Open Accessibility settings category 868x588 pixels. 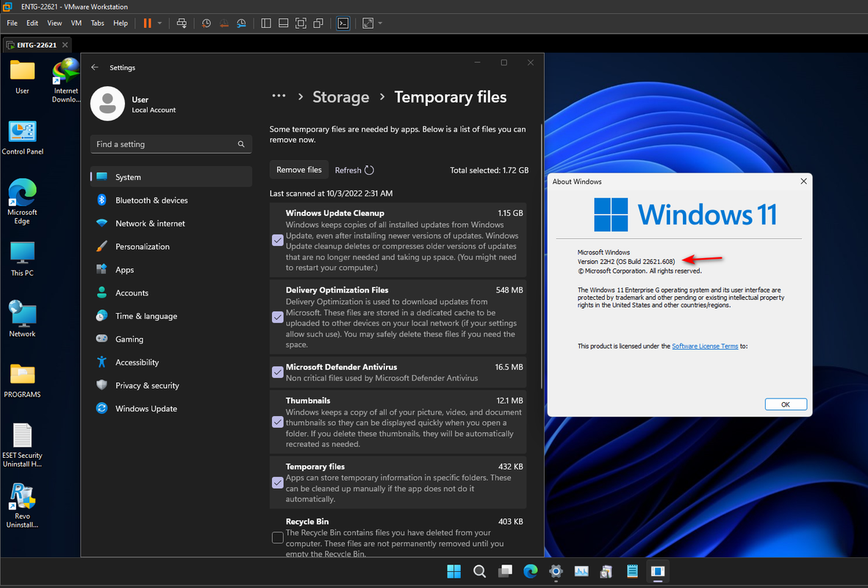pyautogui.click(x=171, y=362)
